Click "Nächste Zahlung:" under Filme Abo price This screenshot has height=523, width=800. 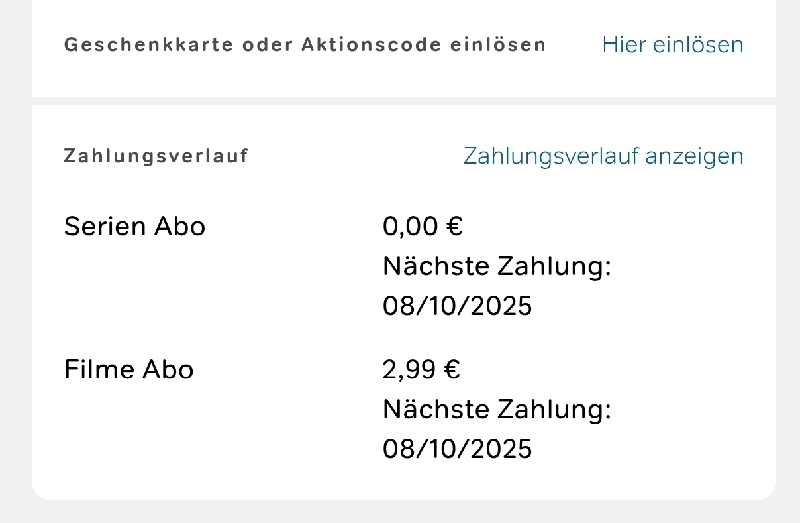point(496,410)
